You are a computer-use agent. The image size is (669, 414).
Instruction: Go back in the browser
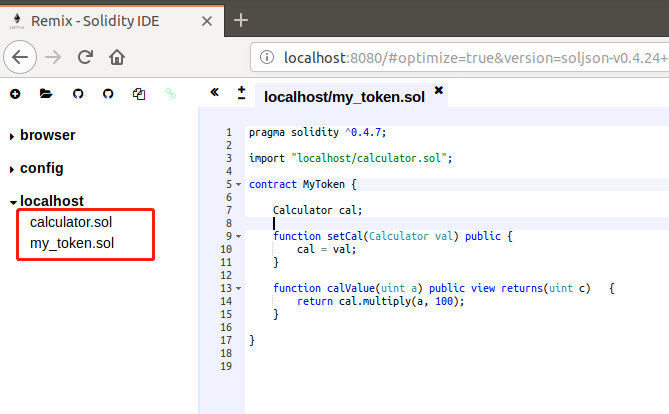coord(20,57)
